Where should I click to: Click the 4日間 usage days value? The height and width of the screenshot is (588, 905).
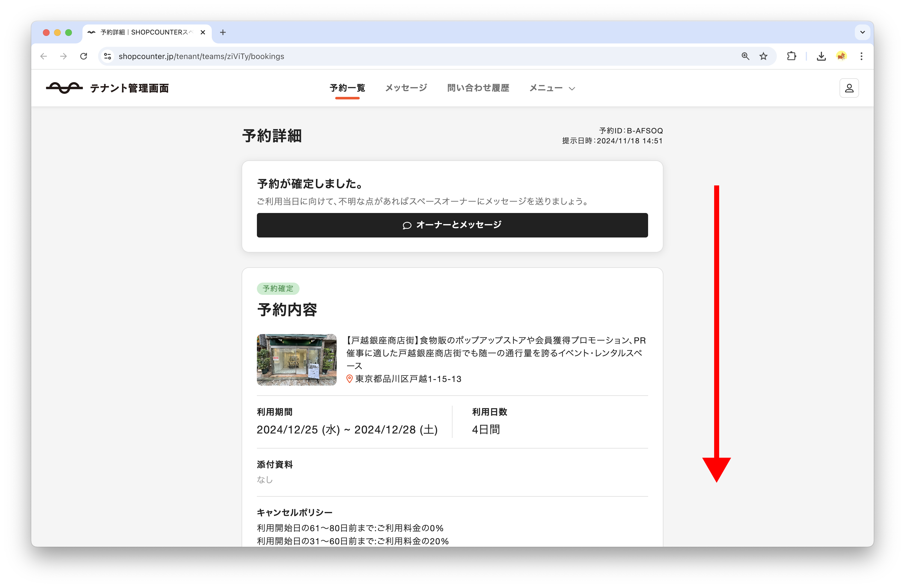pos(486,430)
